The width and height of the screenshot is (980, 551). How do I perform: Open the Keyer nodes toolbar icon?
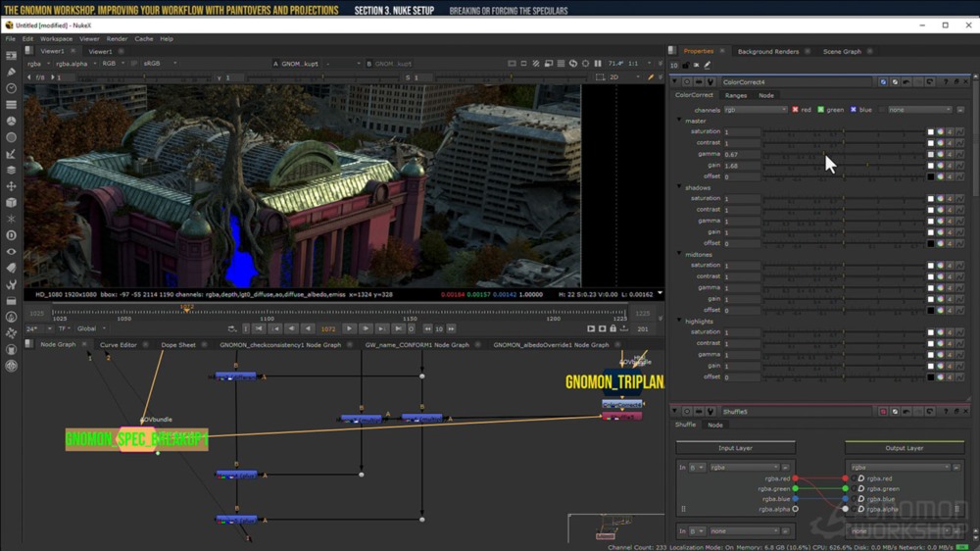pyautogui.click(x=11, y=154)
